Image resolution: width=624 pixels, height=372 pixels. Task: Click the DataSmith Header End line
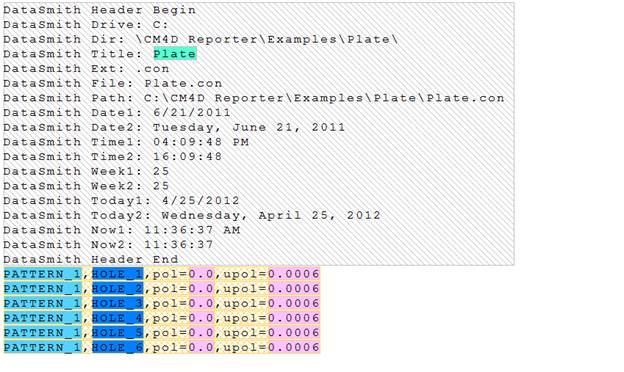tap(91, 259)
